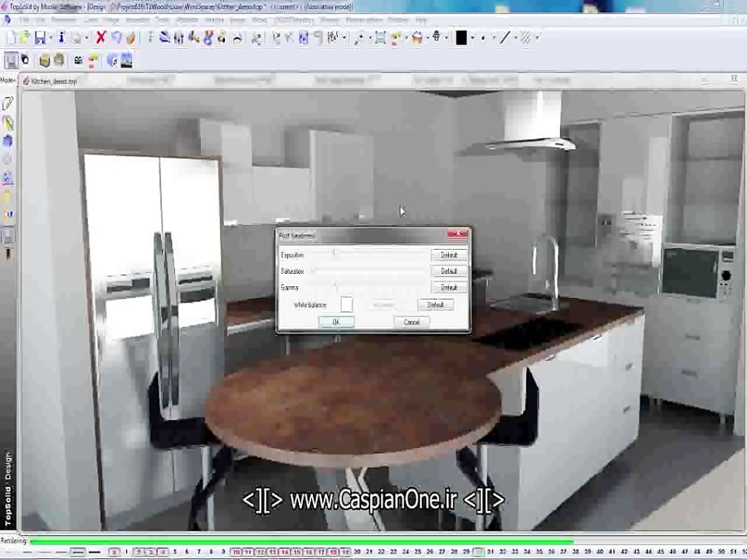Toggle layer 14 in the bottom layer bar
The height and width of the screenshot is (560, 747).
point(285,552)
